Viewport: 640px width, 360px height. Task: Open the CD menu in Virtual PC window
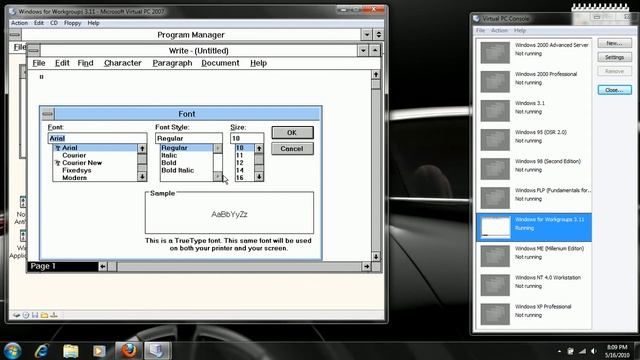[54, 23]
